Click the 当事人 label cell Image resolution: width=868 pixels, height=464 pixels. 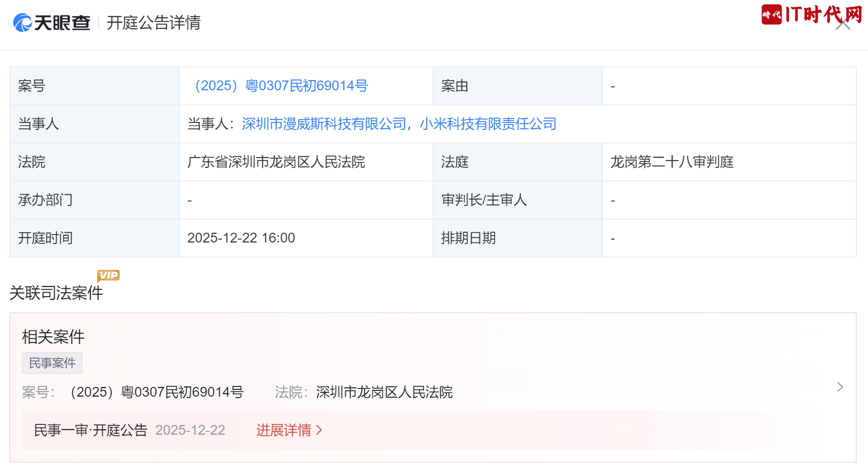[95, 124]
